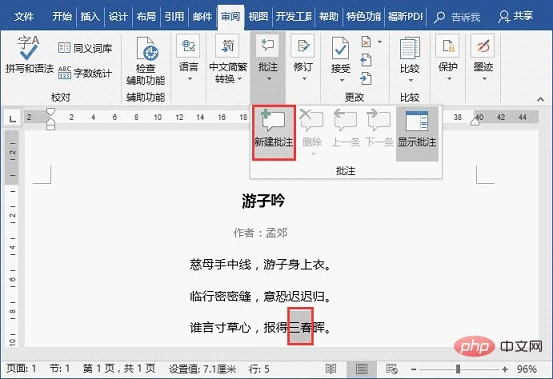The image size is (553, 379).
Task: Switch to the Layout (布局) tab
Action: point(146,16)
